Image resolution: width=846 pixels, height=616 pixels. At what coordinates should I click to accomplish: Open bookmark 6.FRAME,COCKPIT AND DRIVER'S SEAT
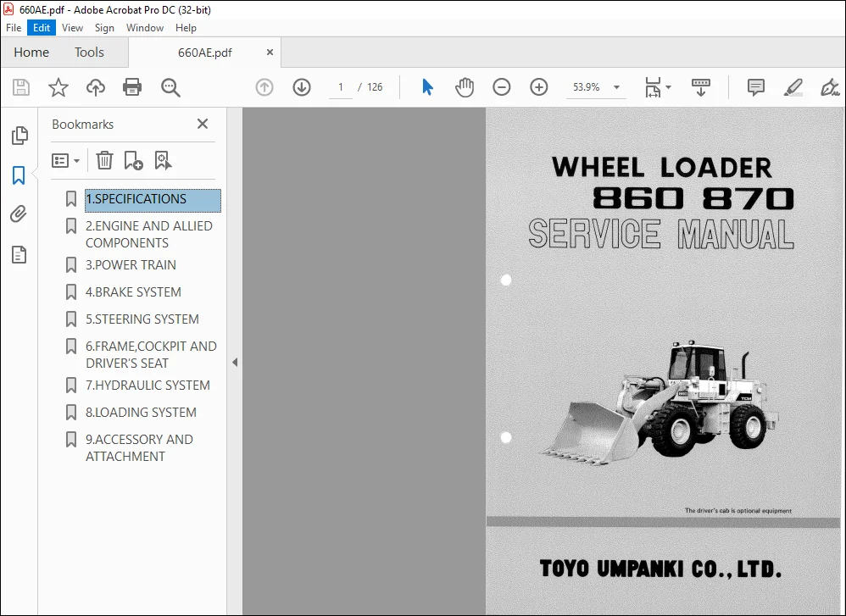pos(151,354)
